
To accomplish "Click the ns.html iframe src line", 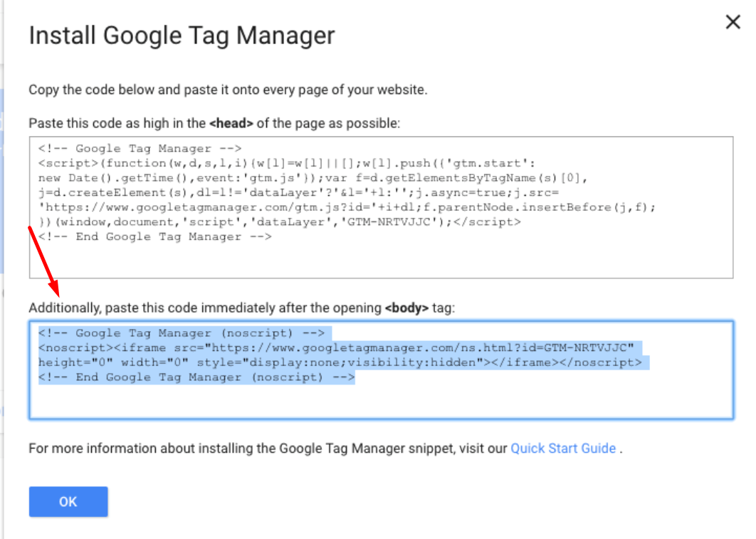I will pos(336,347).
